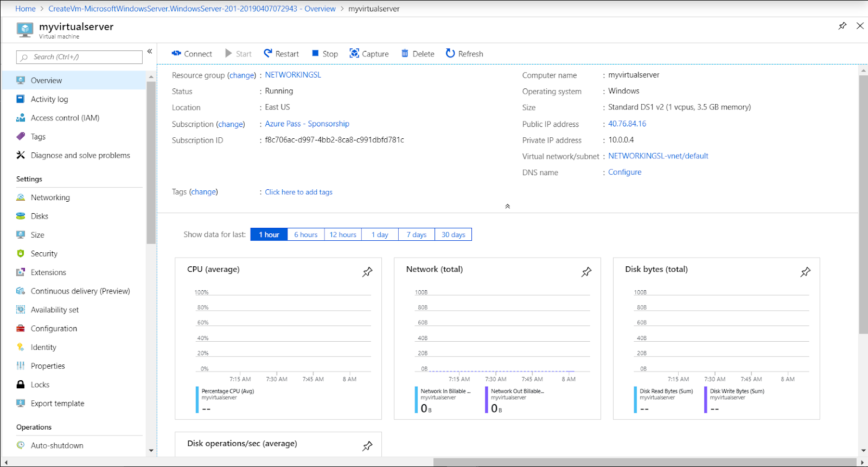Click the Continuous delivery (Preview) icon
The image size is (868, 467).
pyautogui.click(x=21, y=291)
